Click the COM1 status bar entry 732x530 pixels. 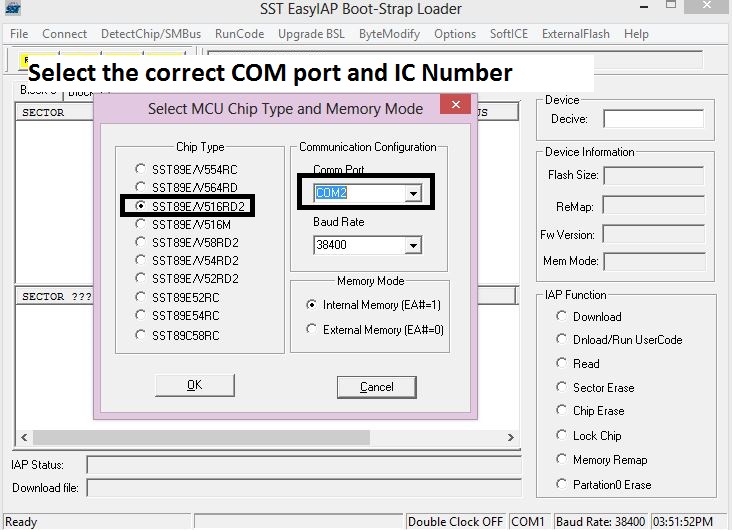pos(528,521)
